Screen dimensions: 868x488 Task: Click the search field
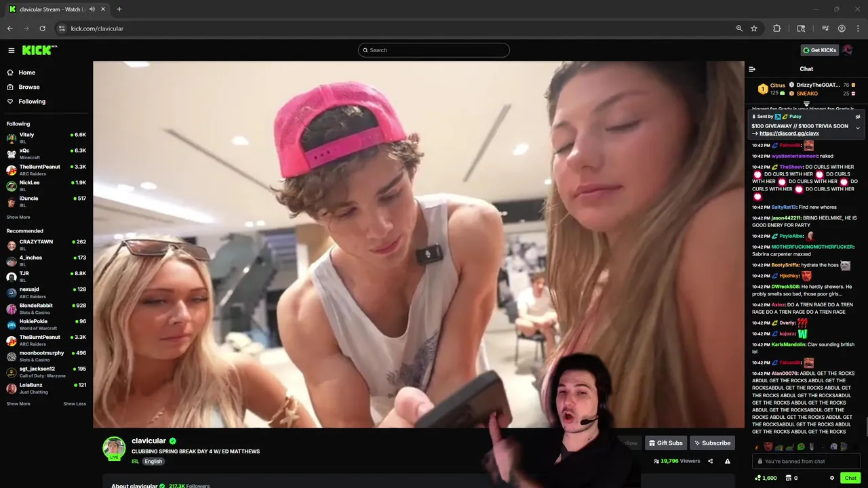point(434,50)
